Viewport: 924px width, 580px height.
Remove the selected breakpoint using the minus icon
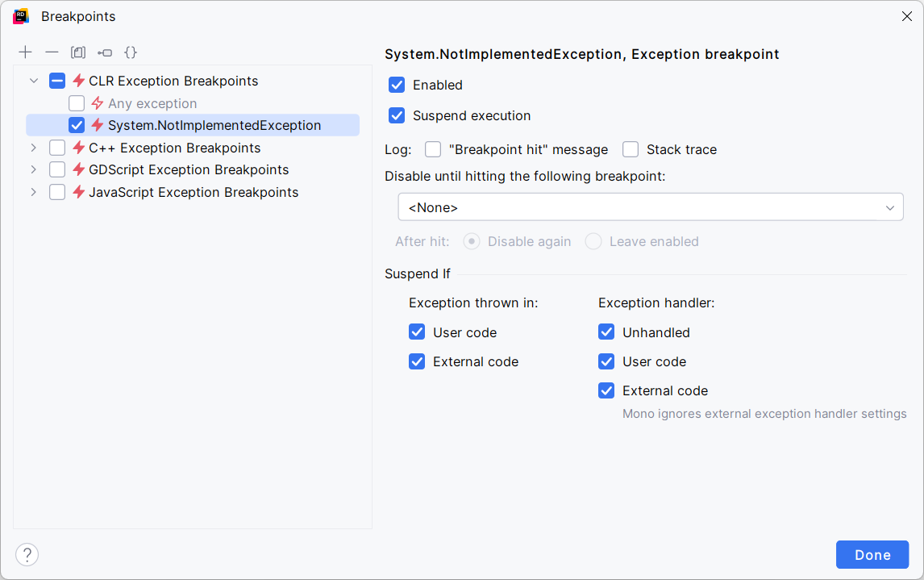[51, 52]
